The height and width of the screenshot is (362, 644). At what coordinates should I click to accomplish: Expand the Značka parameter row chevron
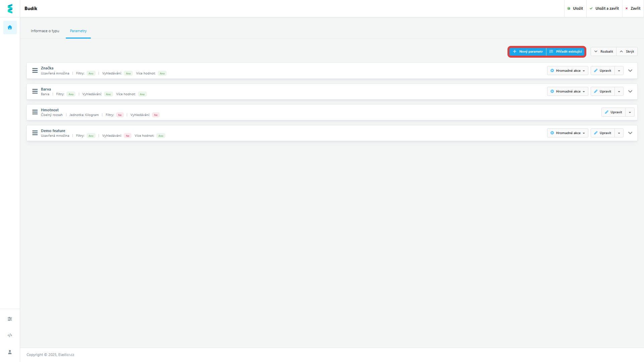pyautogui.click(x=630, y=70)
